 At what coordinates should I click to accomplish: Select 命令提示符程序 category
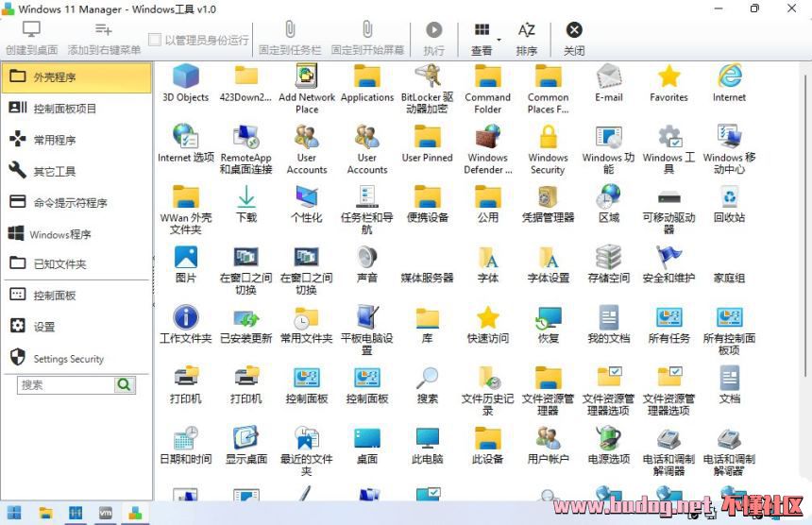[x=76, y=202]
